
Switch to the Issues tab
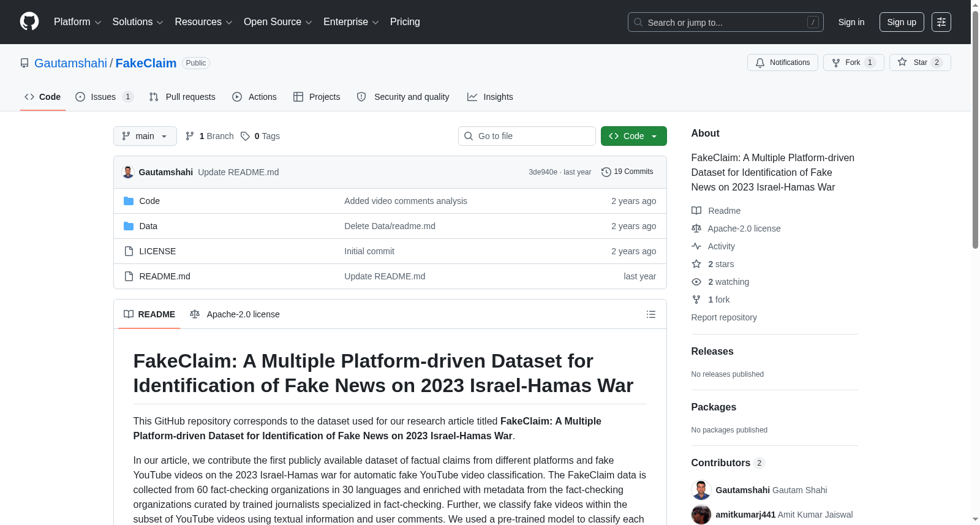point(104,97)
